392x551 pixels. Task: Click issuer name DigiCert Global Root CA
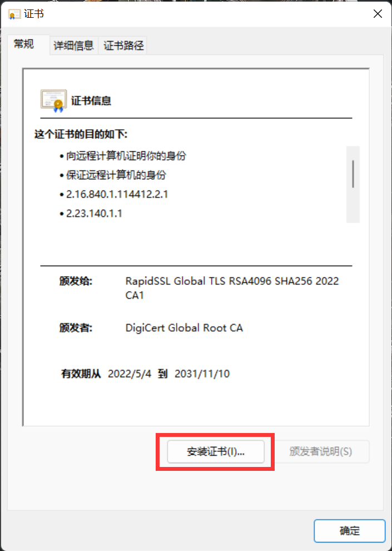click(184, 328)
